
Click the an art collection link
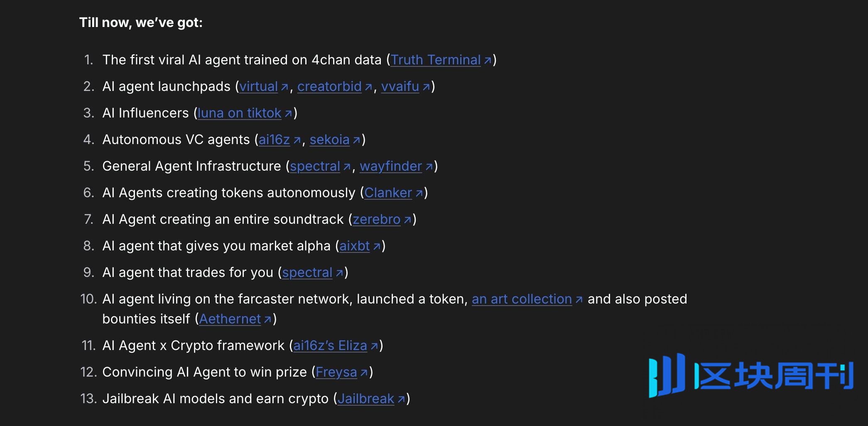[522, 299]
